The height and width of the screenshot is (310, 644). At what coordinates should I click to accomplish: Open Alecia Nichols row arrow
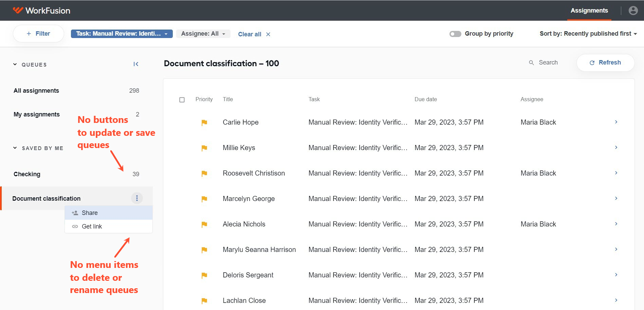616,224
